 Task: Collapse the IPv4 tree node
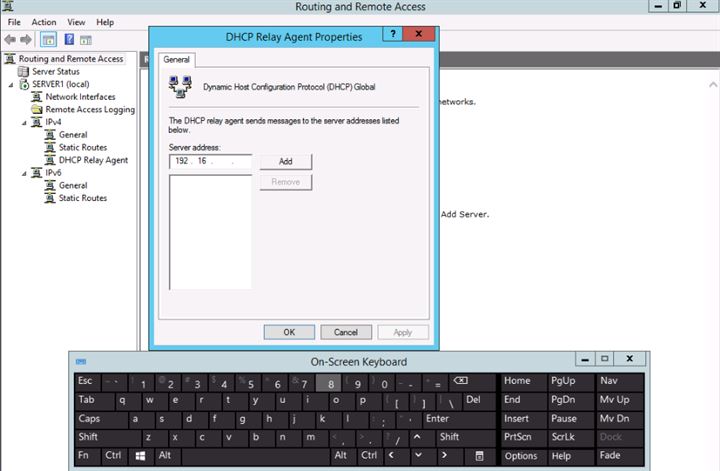22,122
